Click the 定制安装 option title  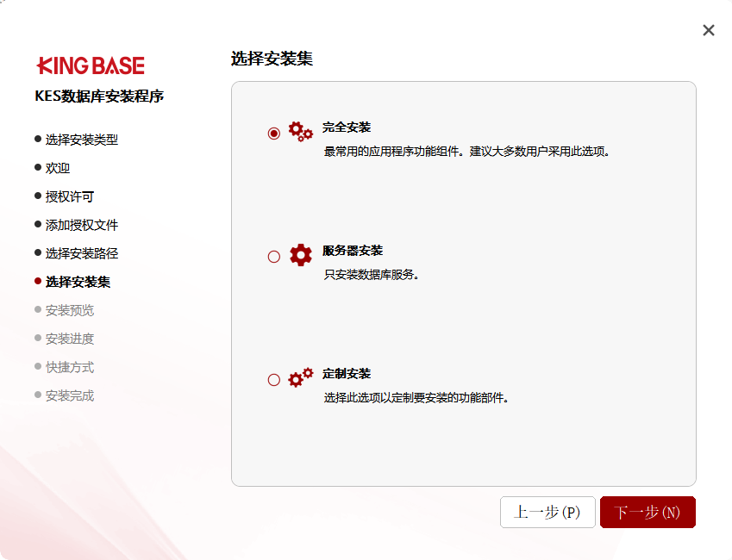coord(347,373)
